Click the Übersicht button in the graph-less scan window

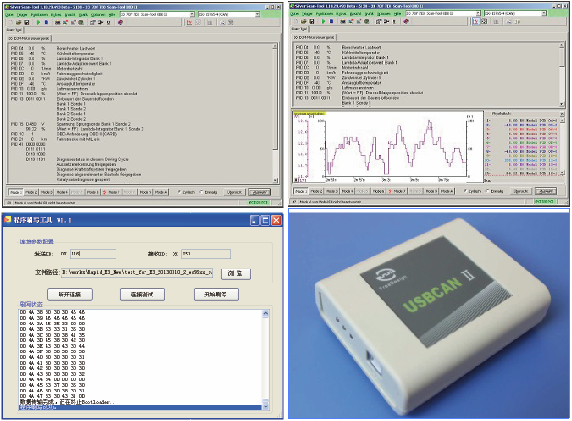pyautogui.click(x=234, y=192)
